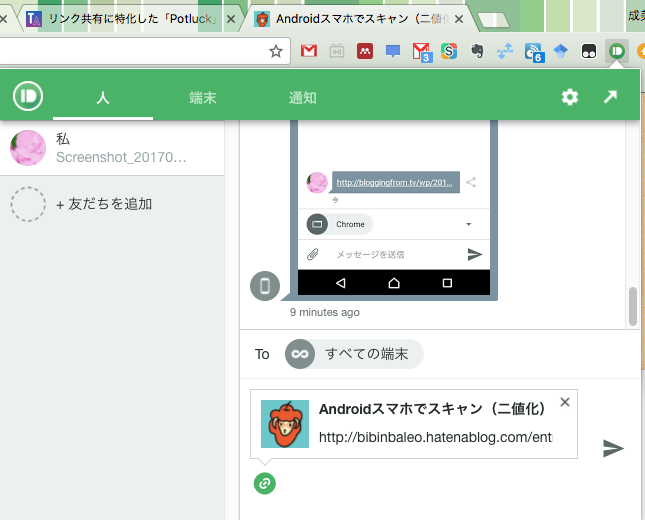Click the blue chat bubble extension icon

point(393,51)
